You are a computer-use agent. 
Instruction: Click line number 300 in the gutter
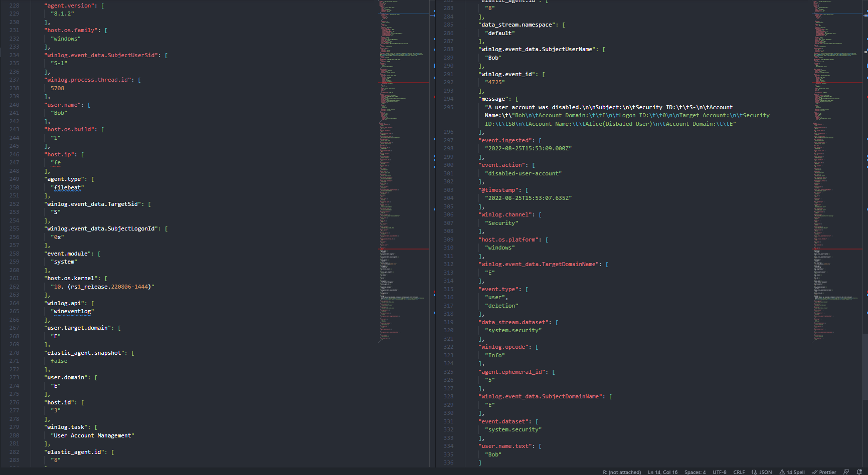[448, 165]
